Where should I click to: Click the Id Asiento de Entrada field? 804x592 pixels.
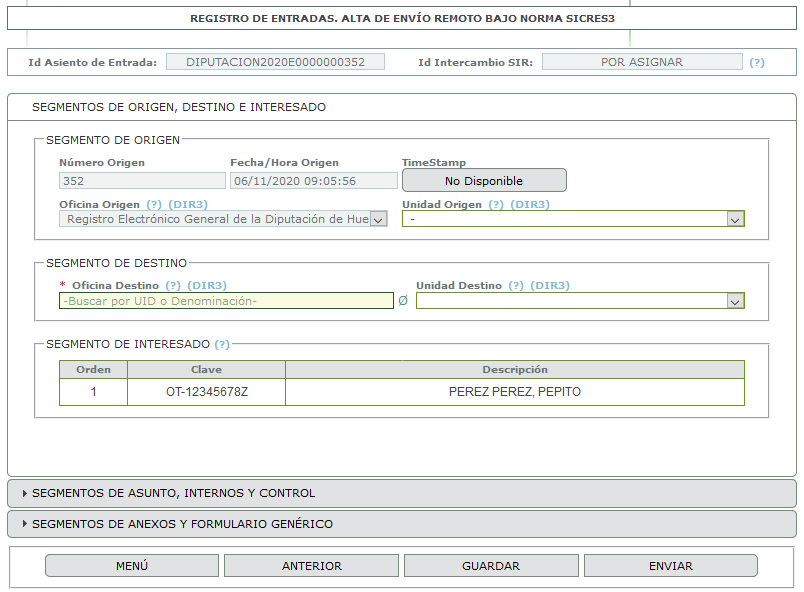tap(275, 62)
